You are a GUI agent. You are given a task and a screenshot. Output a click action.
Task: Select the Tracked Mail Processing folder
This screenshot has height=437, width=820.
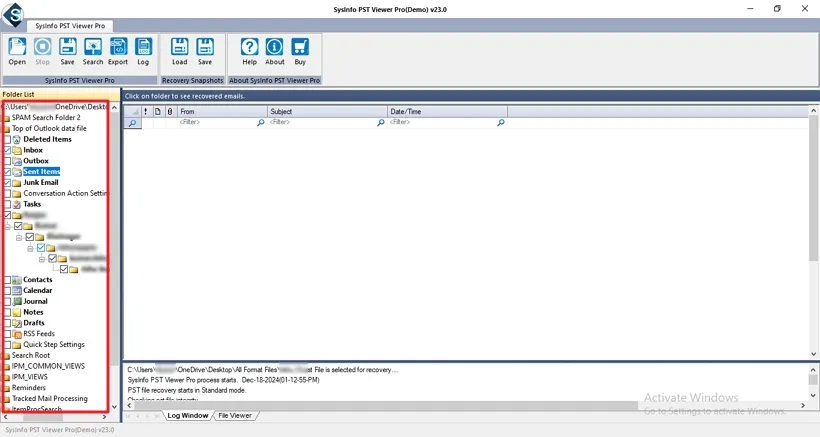pyautogui.click(x=50, y=399)
